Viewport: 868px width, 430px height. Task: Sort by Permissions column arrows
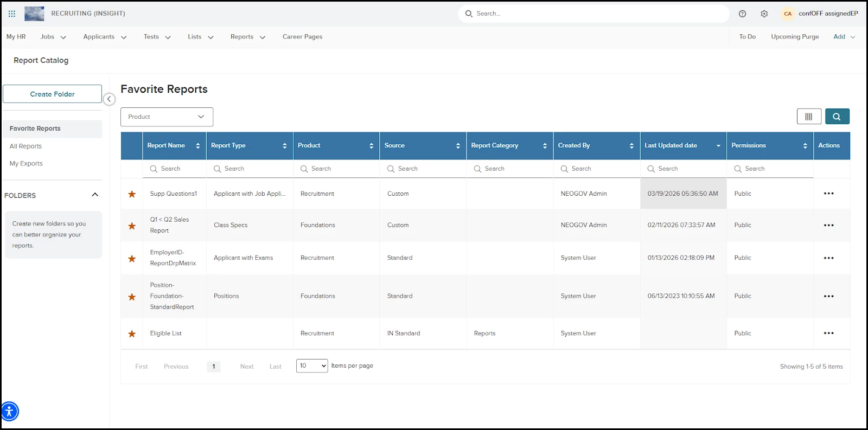coord(806,146)
